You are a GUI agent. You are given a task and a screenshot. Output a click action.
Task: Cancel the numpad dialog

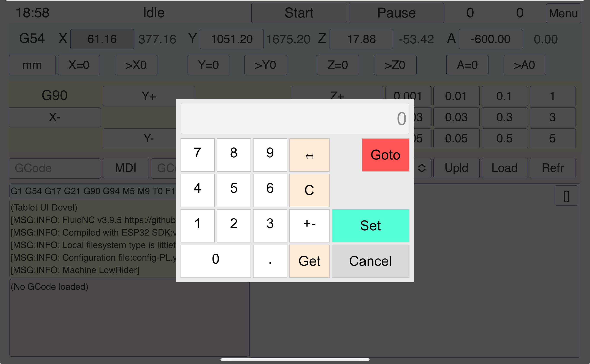370,261
